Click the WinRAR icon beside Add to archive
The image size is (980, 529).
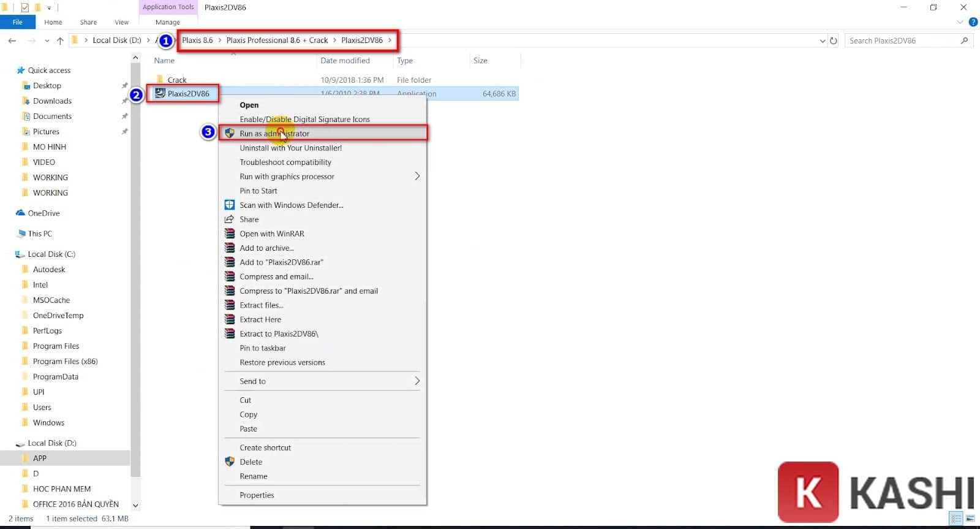pyautogui.click(x=230, y=248)
